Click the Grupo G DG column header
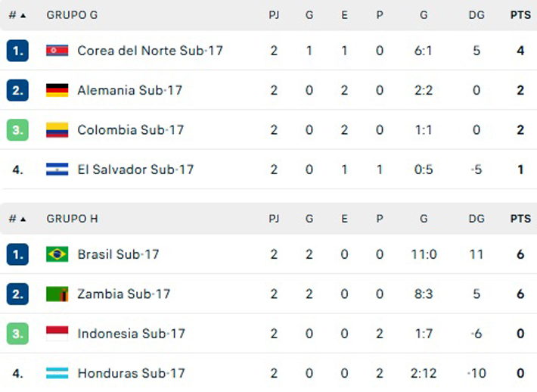Viewport: 537px width, 392px height. pyautogui.click(x=476, y=15)
